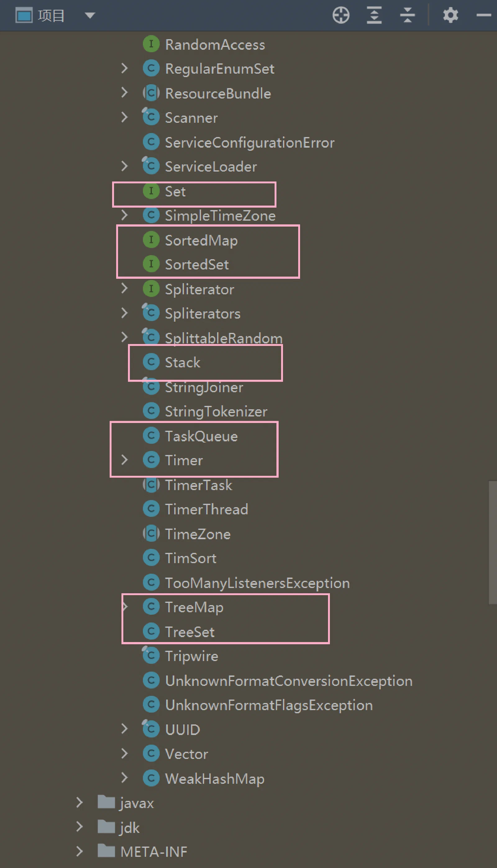This screenshot has height=868, width=497.
Task: Expand the javax folder
Action: pyautogui.click(x=80, y=802)
